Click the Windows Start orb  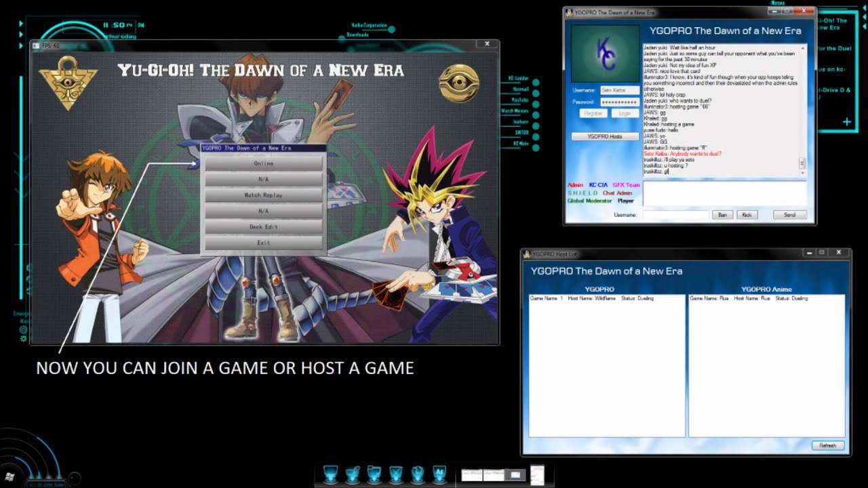click(x=10, y=476)
